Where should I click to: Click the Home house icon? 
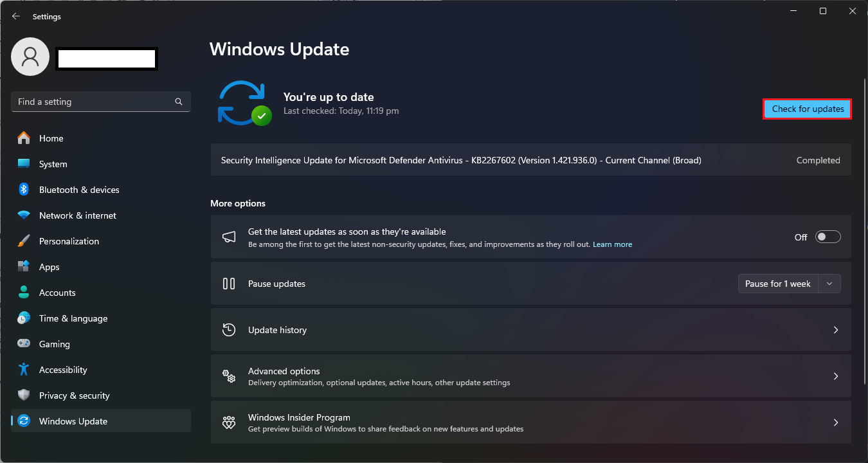pos(24,138)
